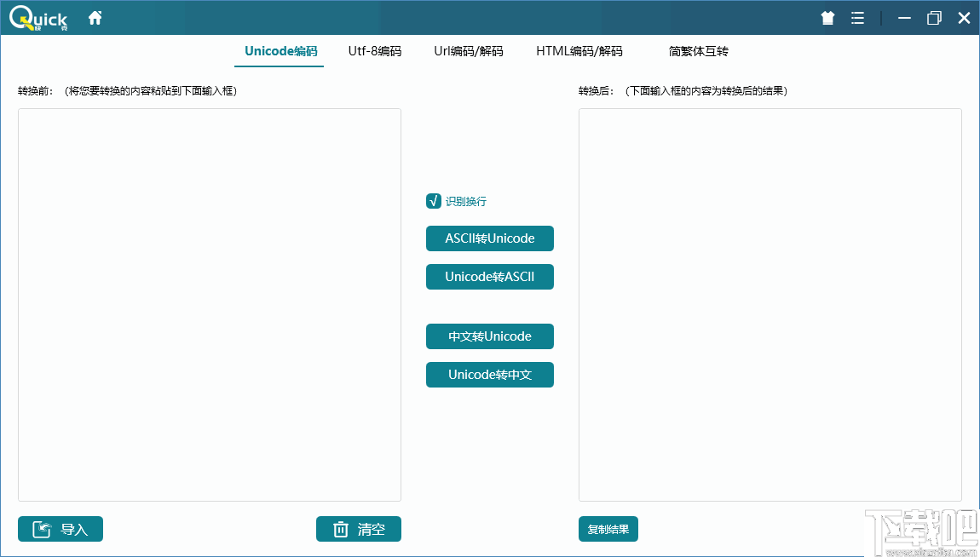Click the Quick logo in title bar
This screenshot has width=980, height=557.
pos(38,18)
